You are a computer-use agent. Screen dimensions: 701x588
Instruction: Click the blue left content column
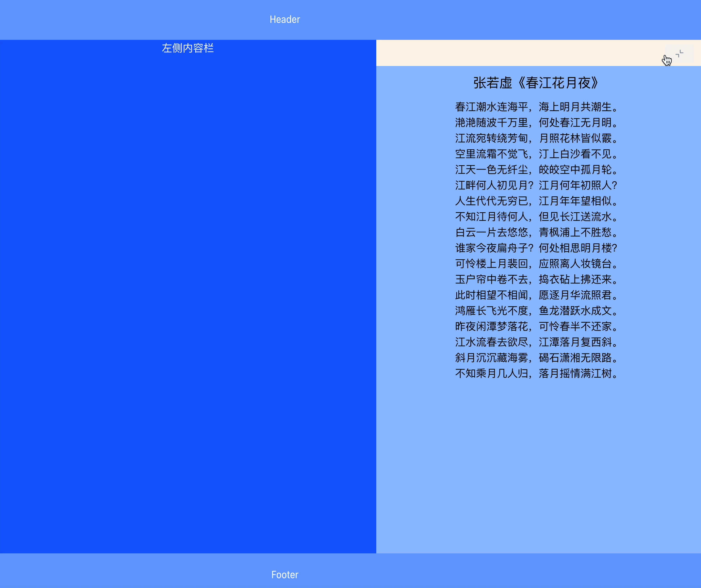[x=188, y=301]
